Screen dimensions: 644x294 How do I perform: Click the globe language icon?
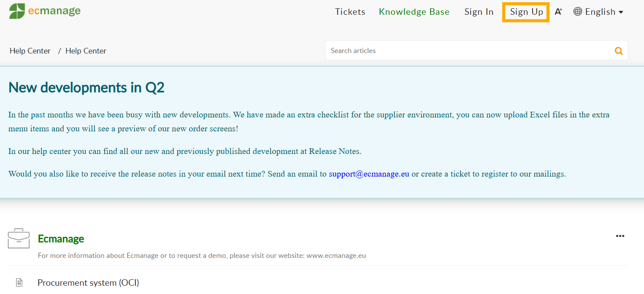click(x=578, y=12)
